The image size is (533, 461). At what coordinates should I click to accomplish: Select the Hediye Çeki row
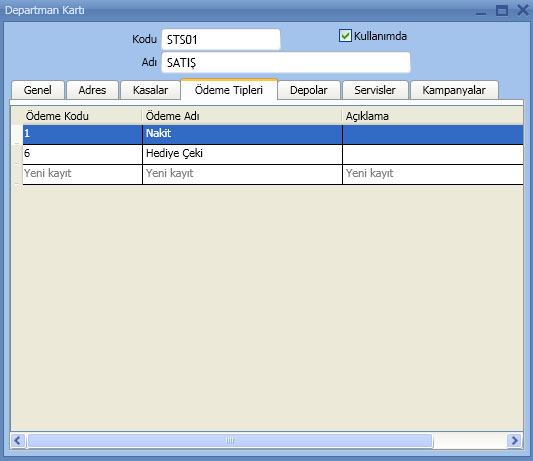tap(273, 154)
